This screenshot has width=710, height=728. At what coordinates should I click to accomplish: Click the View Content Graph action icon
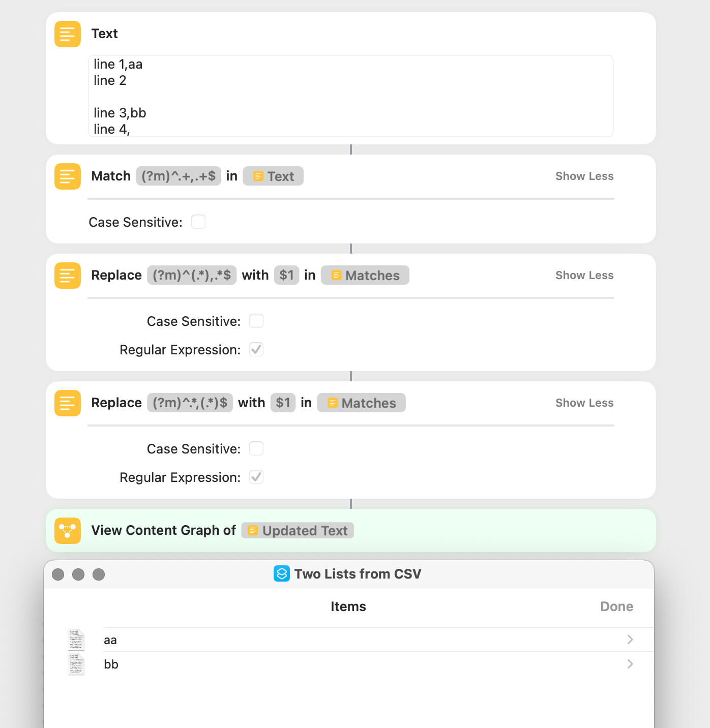pos(68,531)
